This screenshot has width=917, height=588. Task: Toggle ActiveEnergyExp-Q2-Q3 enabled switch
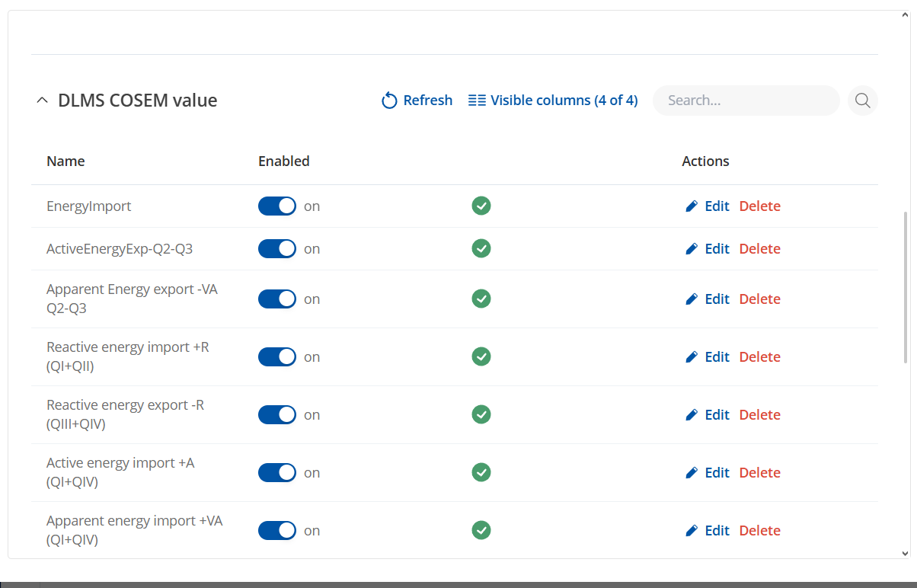click(x=277, y=249)
